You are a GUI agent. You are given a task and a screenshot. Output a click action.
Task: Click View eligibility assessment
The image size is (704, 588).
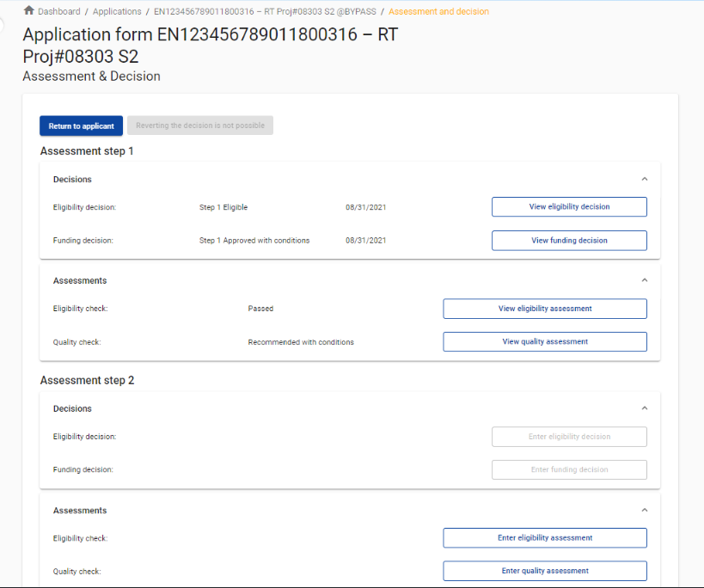click(x=545, y=309)
